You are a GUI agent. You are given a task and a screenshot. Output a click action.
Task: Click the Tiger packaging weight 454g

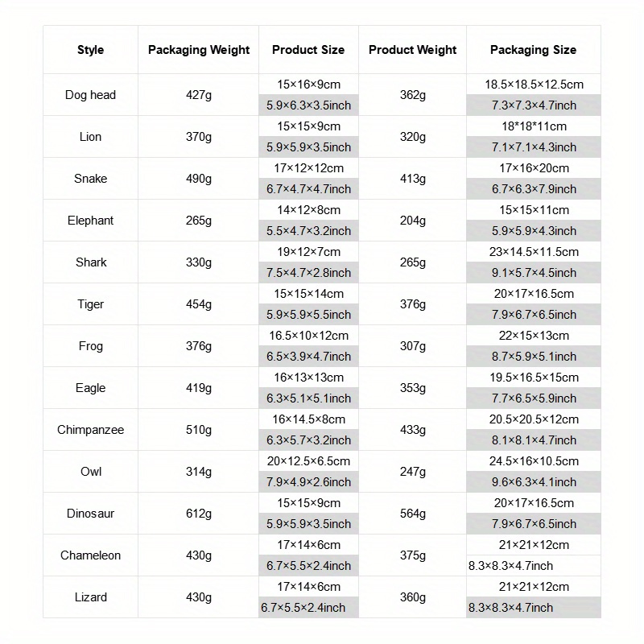tap(199, 304)
